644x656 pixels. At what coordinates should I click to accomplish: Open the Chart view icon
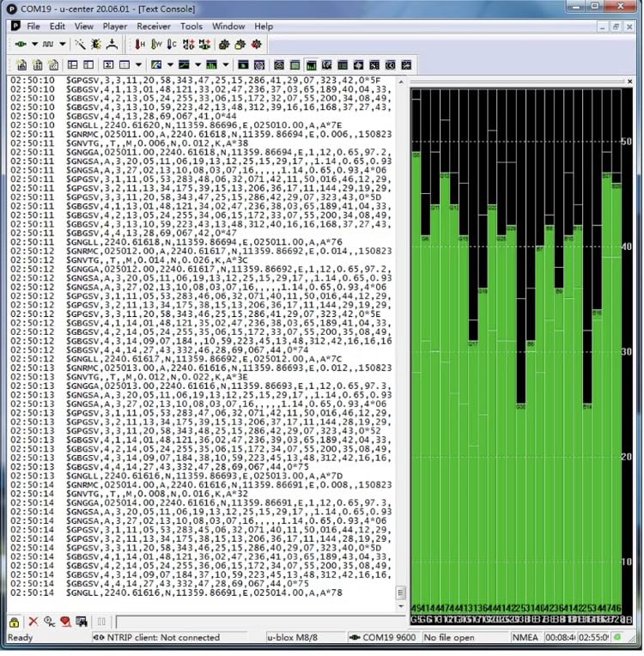184,65
